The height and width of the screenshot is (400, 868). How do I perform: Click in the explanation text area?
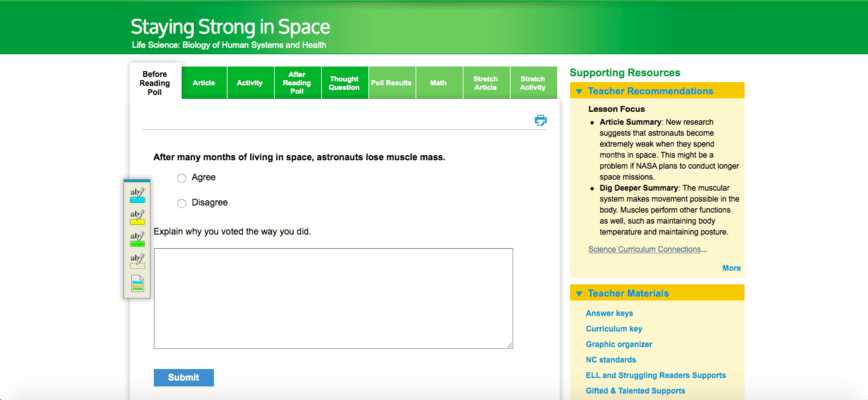(x=333, y=299)
